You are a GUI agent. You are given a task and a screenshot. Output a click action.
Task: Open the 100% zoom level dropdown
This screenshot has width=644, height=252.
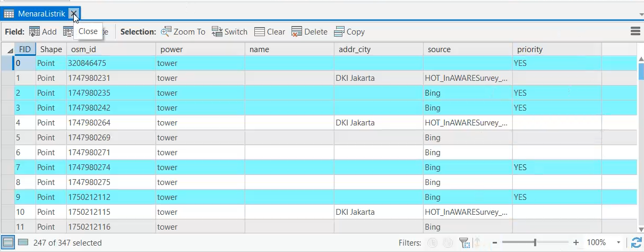(619, 242)
